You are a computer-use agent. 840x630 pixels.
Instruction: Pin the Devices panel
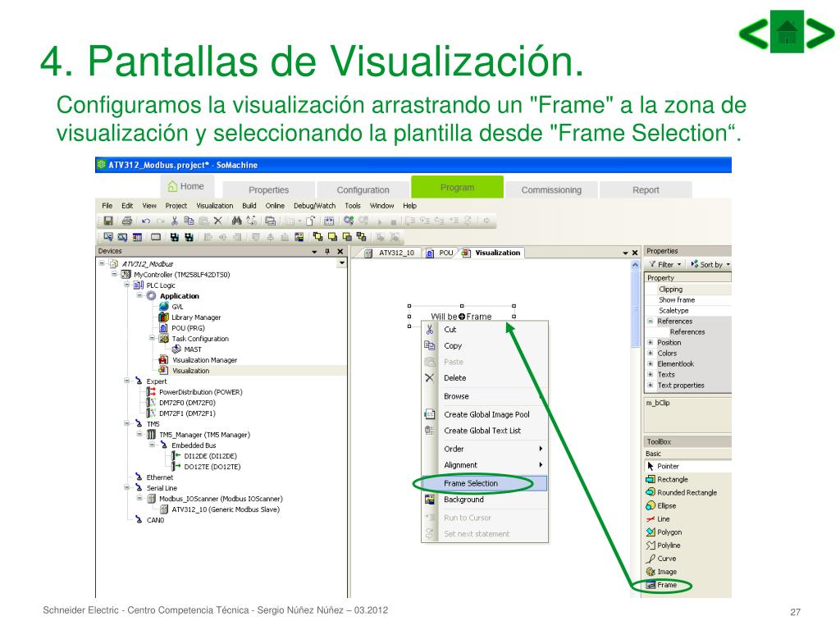[x=327, y=251]
